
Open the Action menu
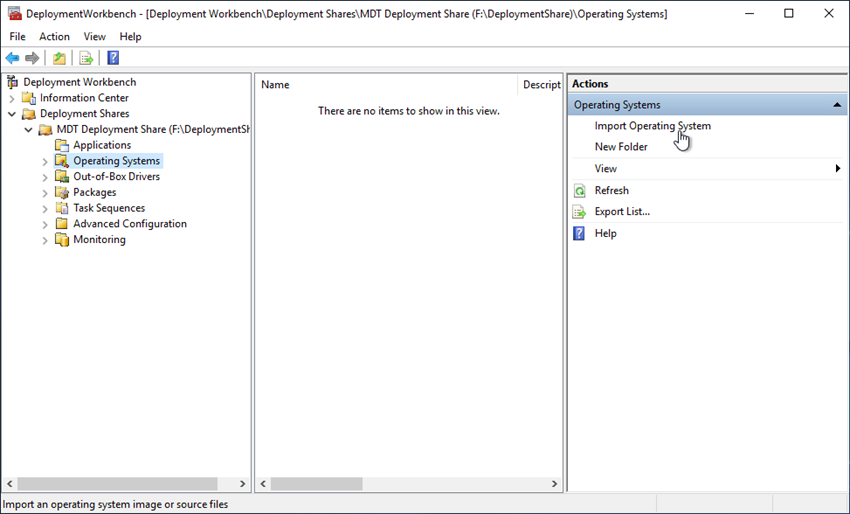pos(54,36)
